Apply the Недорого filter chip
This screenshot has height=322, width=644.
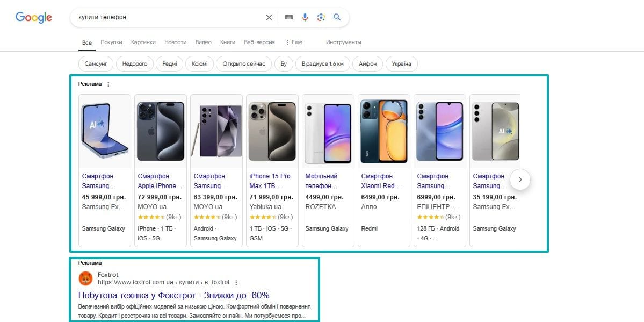(x=135, y=64)
